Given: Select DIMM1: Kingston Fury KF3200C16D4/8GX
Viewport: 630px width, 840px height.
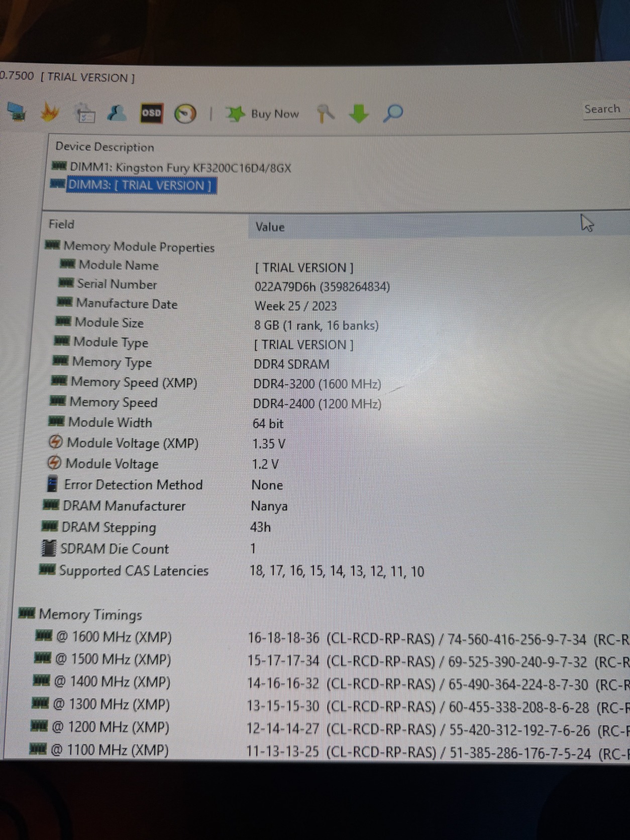Looking at the screenshot, I should tap(172, 167).
